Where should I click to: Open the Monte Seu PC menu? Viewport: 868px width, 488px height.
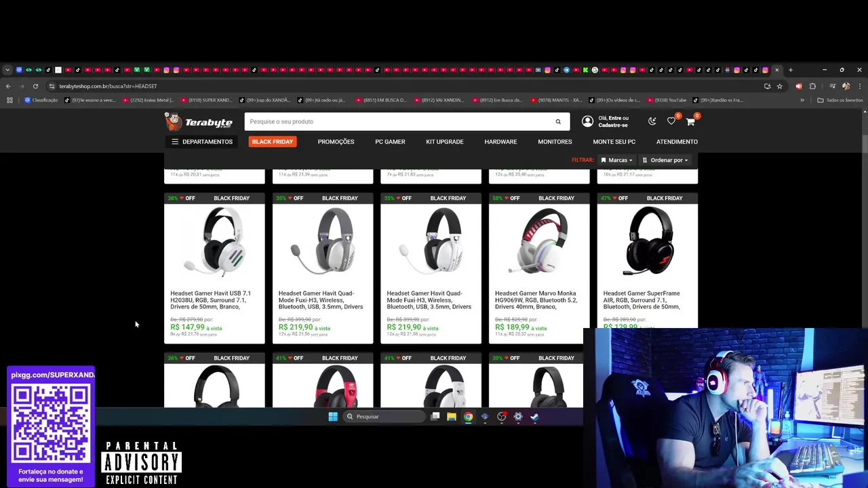pyautogui.click(x=614, y=142)
